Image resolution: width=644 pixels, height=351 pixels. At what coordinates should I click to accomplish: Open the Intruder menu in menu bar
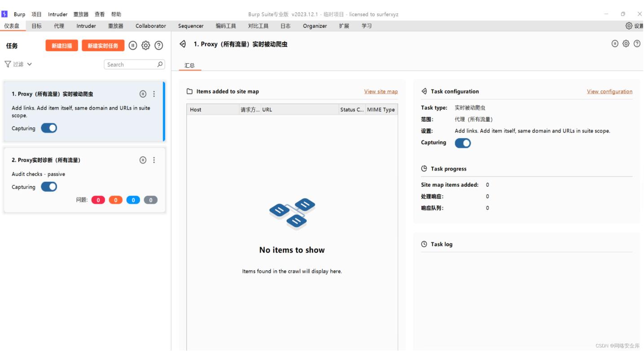[57, 14]
